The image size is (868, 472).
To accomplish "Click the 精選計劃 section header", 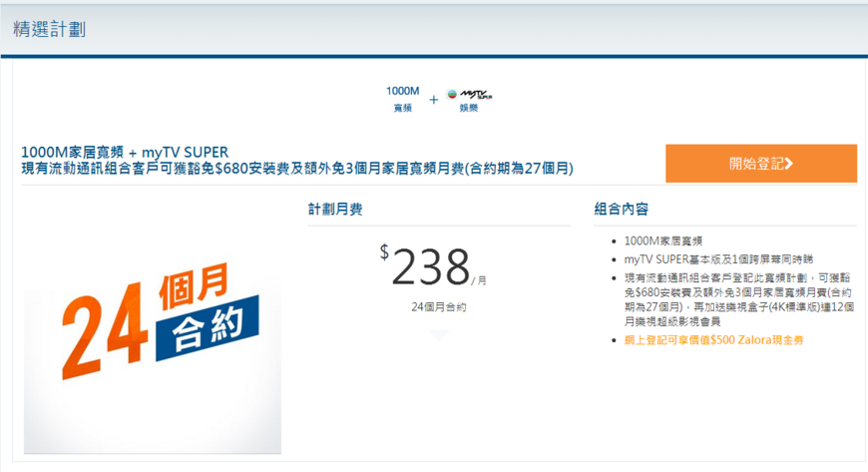I will coord(49,29).
